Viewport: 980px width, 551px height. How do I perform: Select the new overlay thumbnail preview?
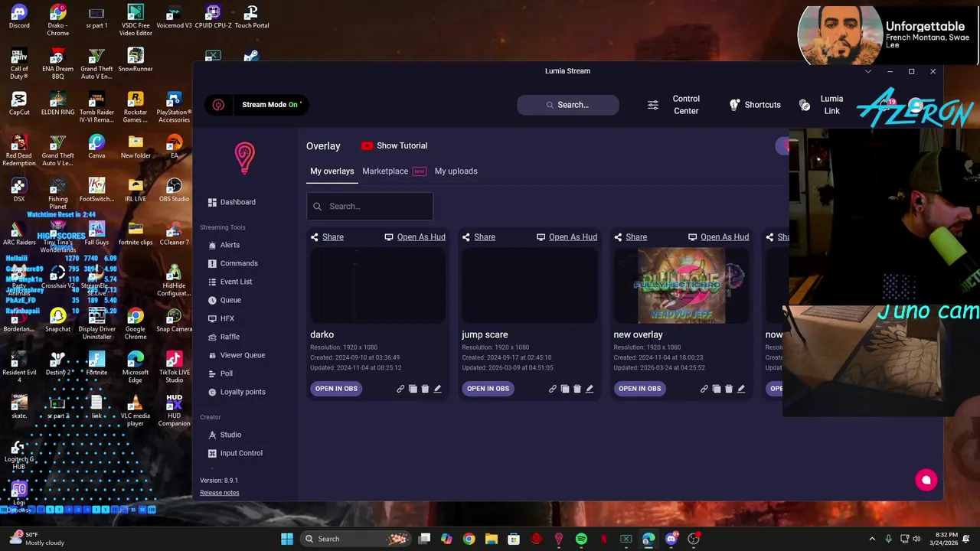(681, 285)
